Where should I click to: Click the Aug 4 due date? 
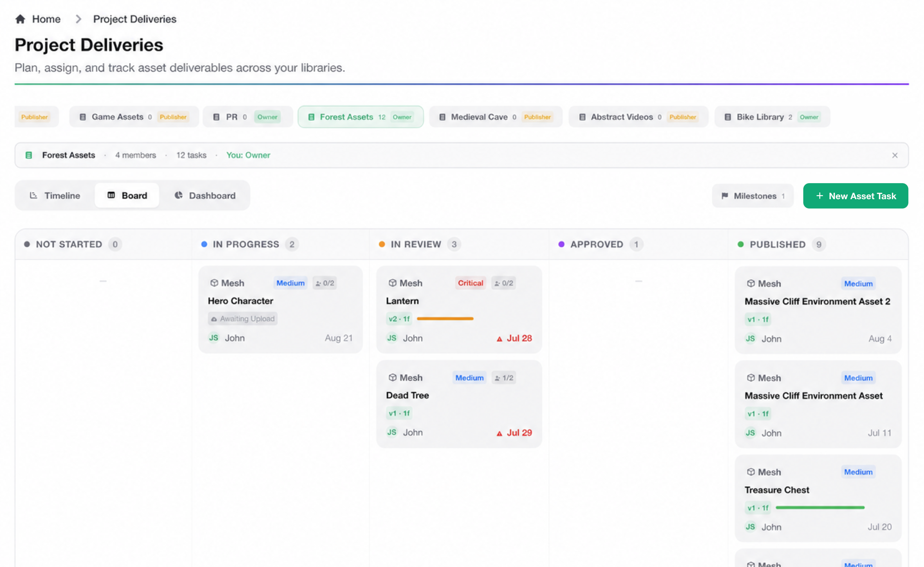tap(880, 339)
